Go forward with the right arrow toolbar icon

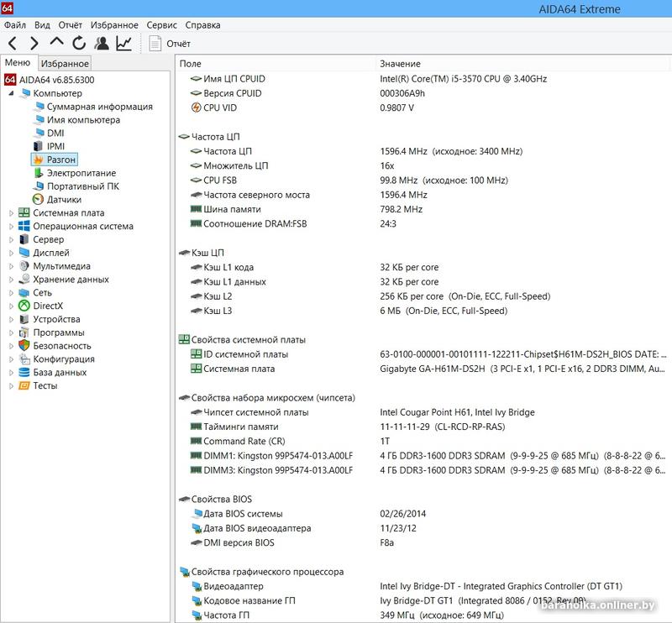34,44
